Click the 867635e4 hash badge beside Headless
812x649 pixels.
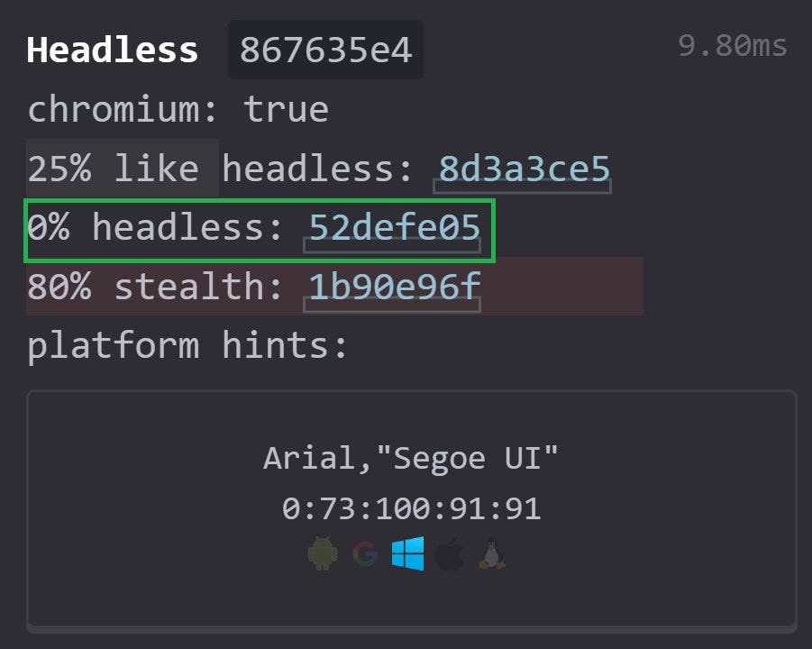click(x=326, y=50)
